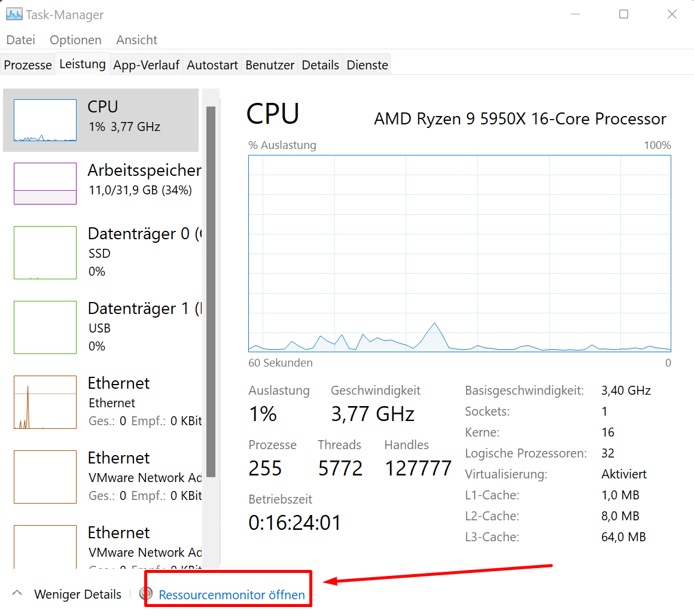This screenshot has height=616, width=694.
Task: Click the Kerne value 16
Action: pos(608,432)
